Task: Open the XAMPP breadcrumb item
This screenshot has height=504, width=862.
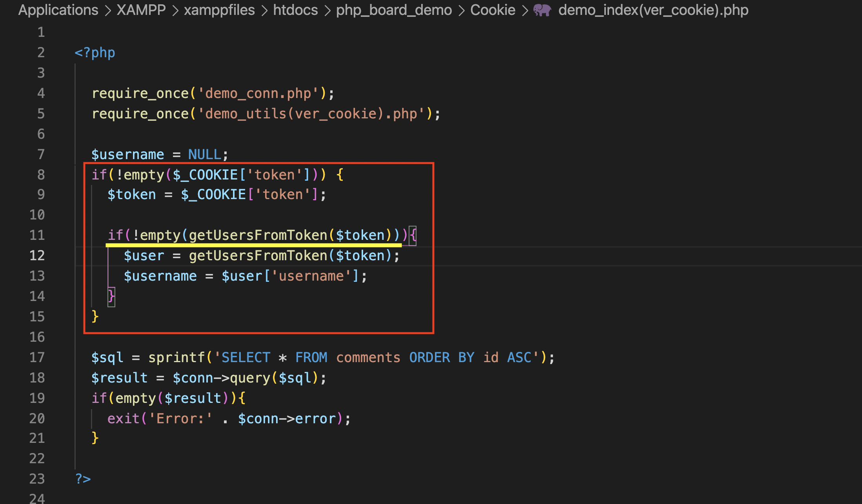Action: pyautogui.click(x=140, y=10)
